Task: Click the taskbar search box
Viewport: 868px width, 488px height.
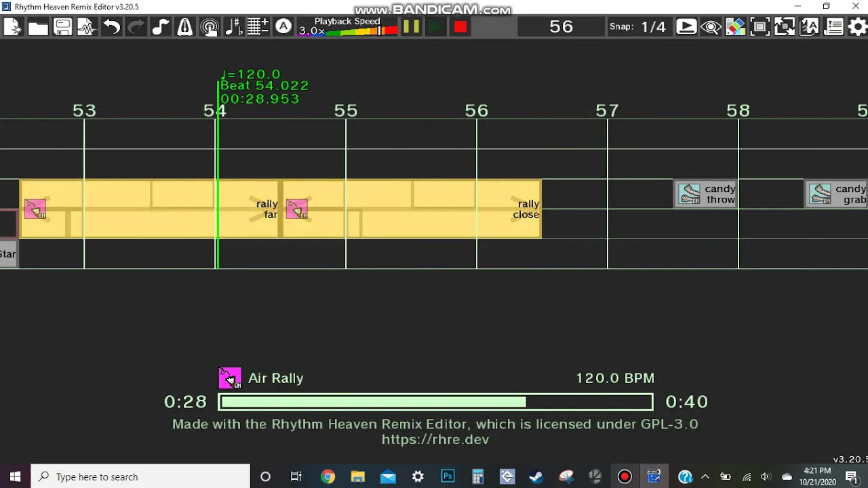Action: (141, 476)
